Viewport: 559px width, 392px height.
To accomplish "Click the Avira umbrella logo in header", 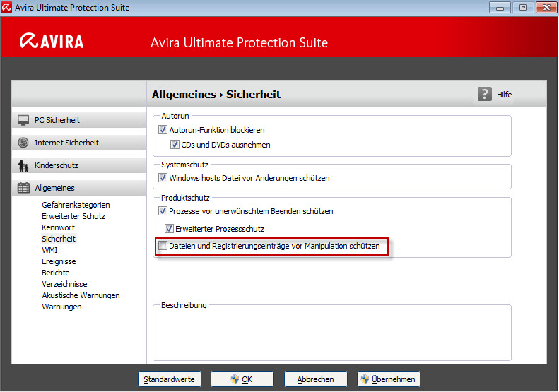I will 28,41.
